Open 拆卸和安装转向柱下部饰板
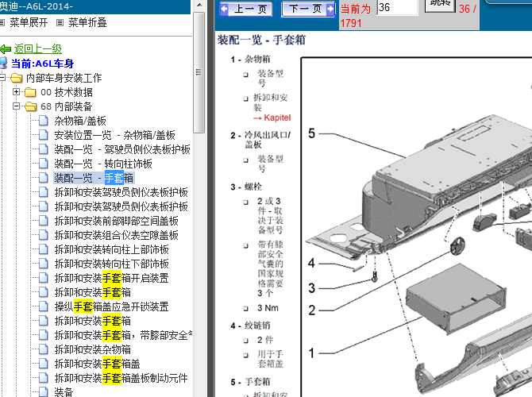Image resolution: width=532 pixels, height=397 pixels. 112,264
